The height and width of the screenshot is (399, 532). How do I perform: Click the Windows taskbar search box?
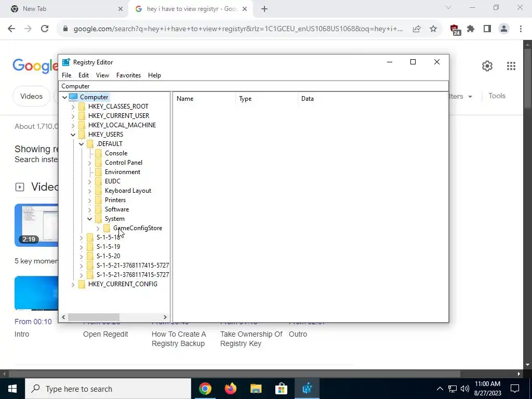108,389
